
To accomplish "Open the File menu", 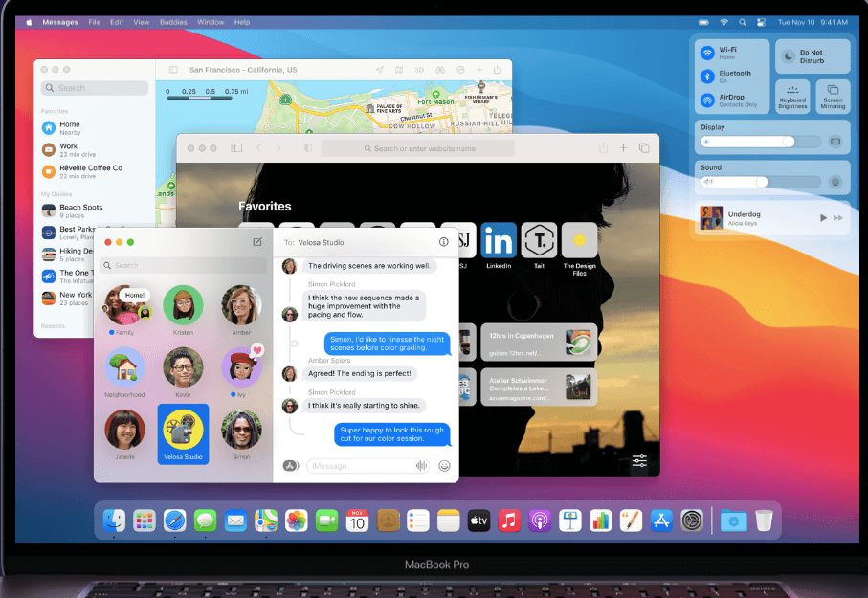I will coord(94,22).
